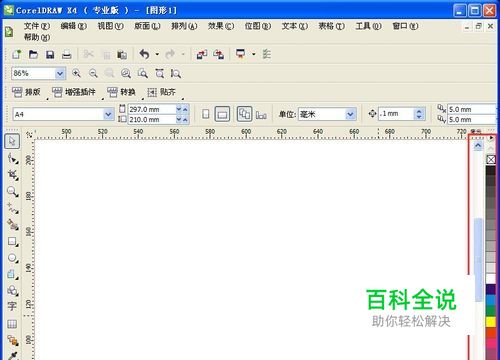500x360 pixels.
Task: Expand the application launcher dropdown arrow
Action: tap(253, 54)
